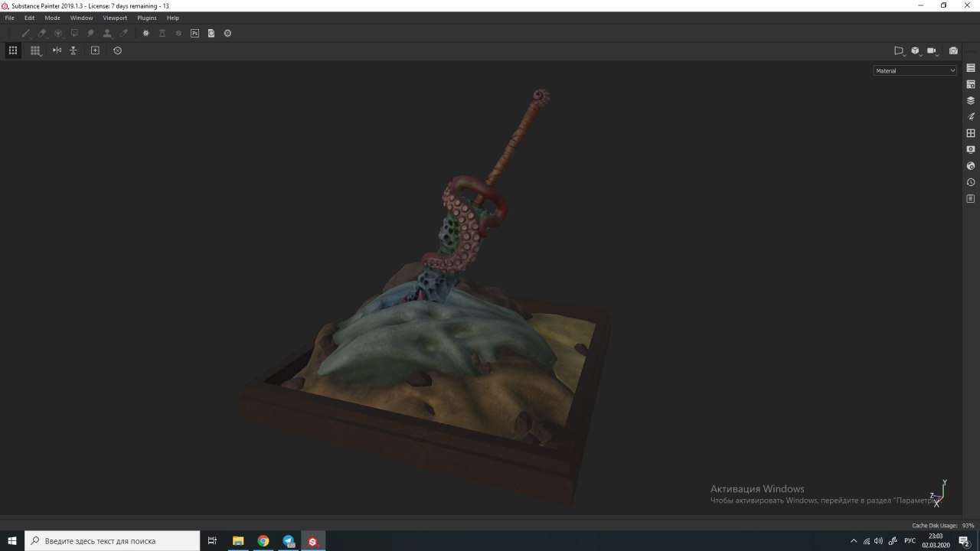Open the File menu
This screenshot has height=551, width=980.
pos(10,18)
